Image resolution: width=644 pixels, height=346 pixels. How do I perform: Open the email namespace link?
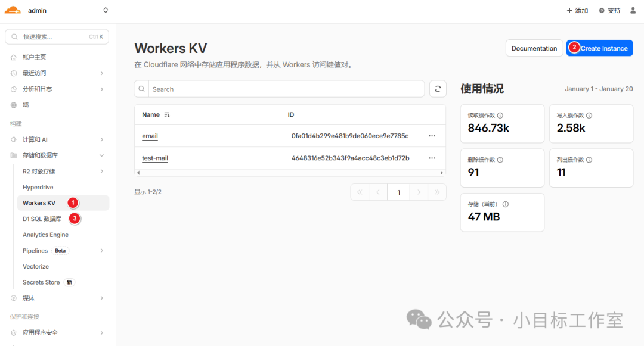pyautogui.click(x=150, y=136)
